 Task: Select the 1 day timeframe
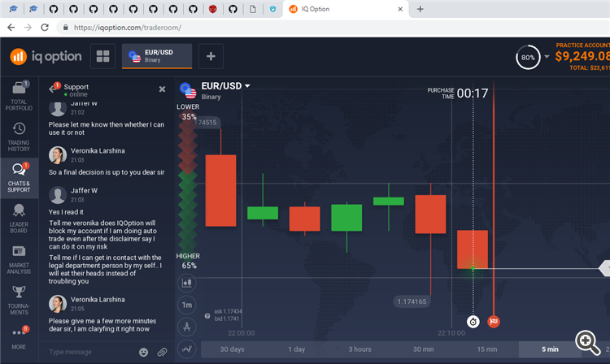coord(296,349)
